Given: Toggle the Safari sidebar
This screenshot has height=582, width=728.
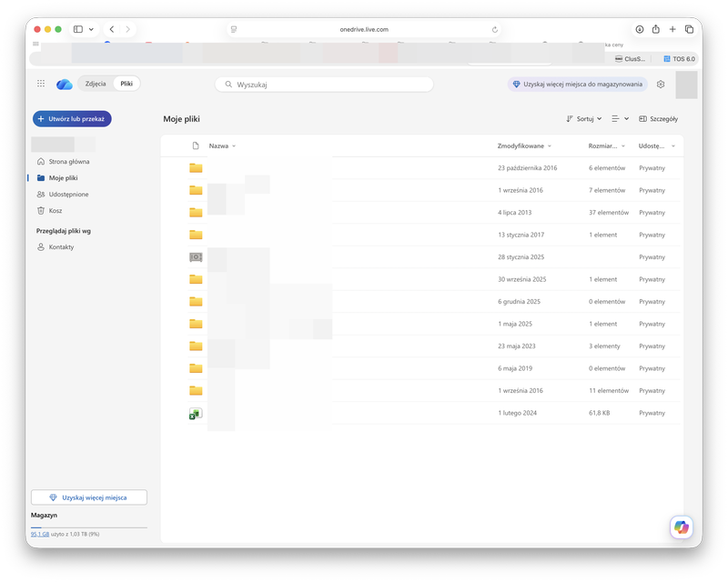Looking at the screenshot, I should [78, 29].
